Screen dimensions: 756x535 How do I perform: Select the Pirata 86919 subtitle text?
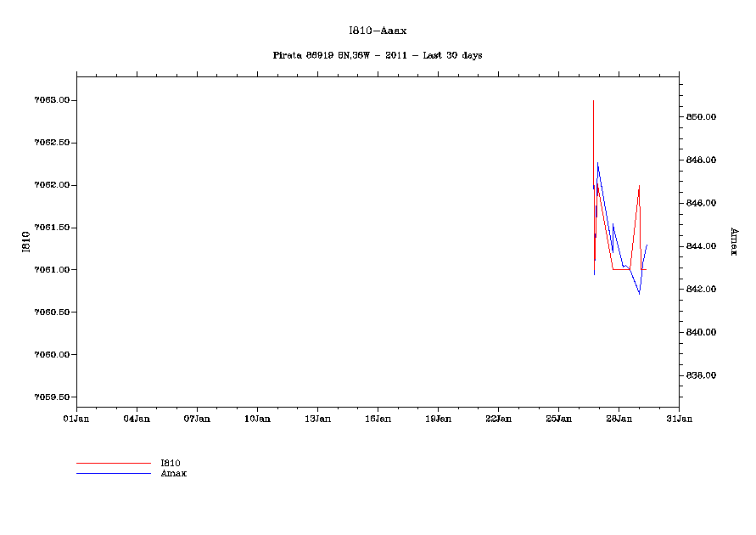(378, 55)
